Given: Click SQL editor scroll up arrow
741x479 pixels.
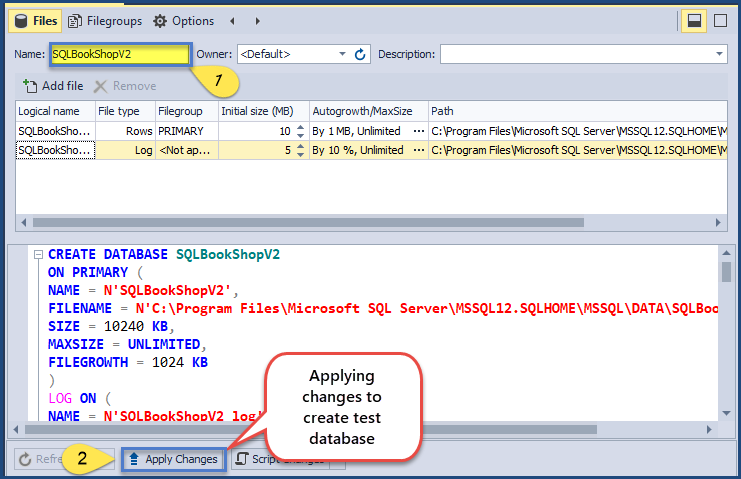Looking at the screenshot, I should coord(726,253).
